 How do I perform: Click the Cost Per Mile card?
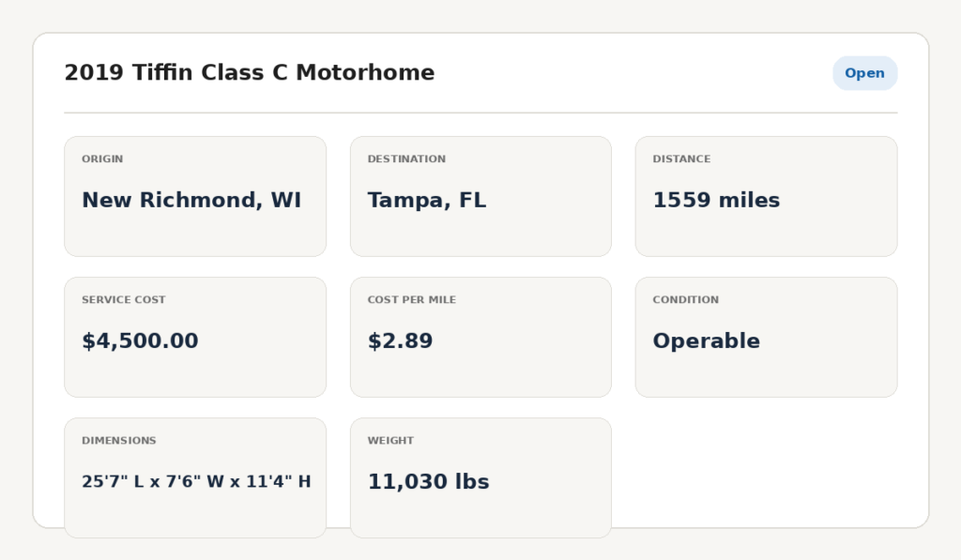coord(480,337)
